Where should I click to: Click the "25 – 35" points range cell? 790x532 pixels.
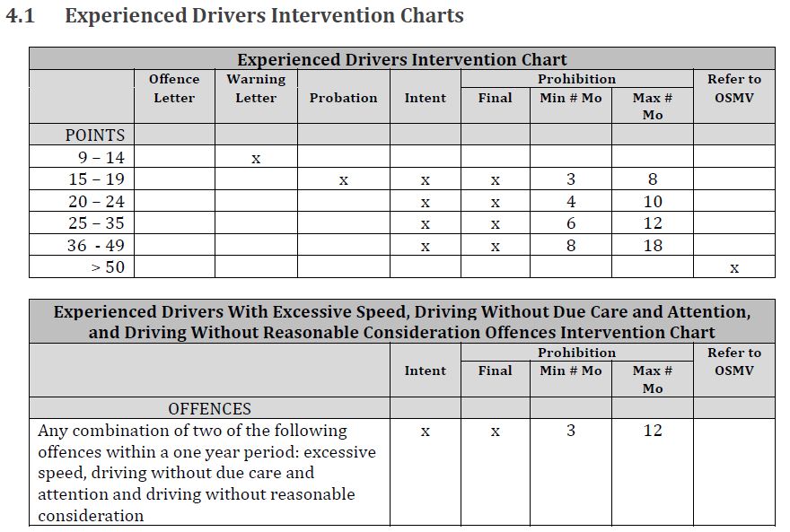click(97, 223)
